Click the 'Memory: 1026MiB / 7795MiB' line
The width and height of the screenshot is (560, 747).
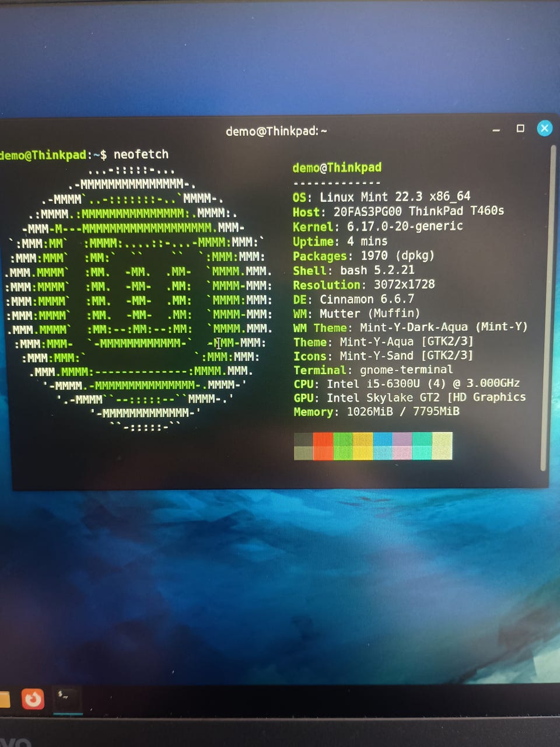point(376,412)
